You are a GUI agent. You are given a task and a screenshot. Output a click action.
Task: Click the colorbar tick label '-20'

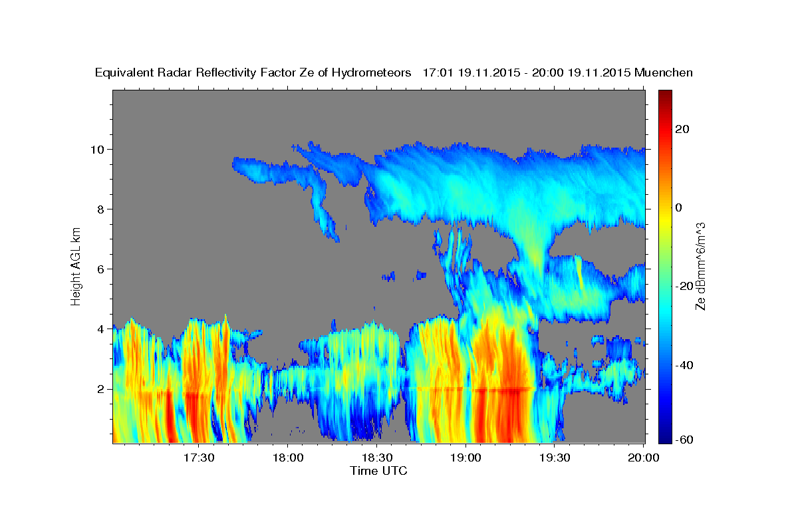tap(685, 286)
